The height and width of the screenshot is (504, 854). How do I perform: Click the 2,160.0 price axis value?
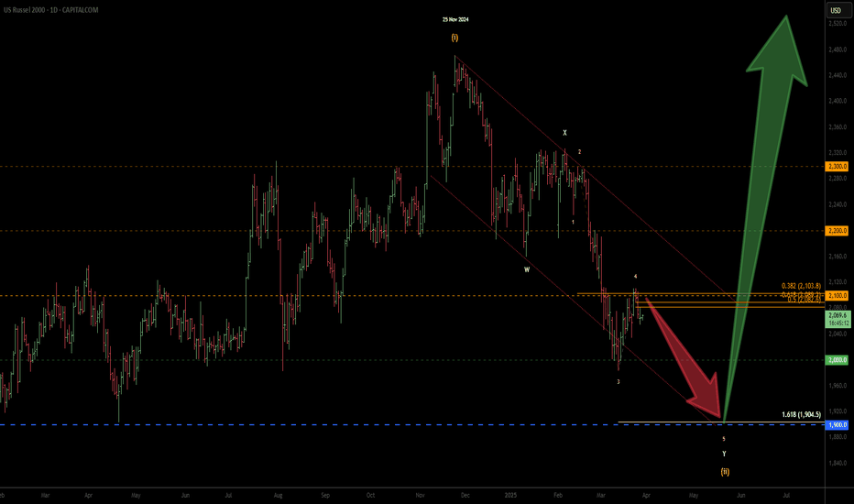pyautogui.click(x=838, y=256)
